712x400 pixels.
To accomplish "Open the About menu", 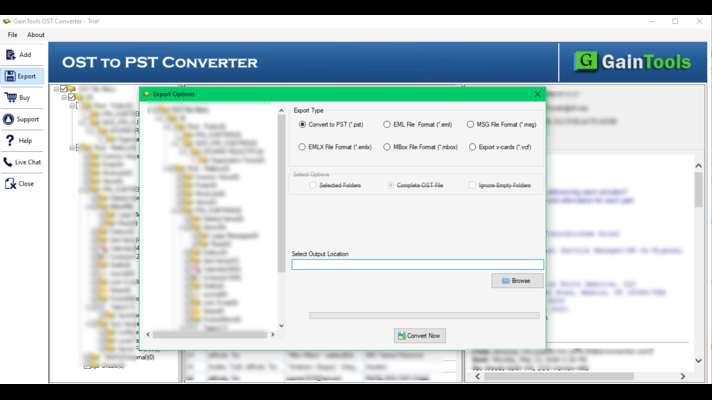I will pos(35,35).
